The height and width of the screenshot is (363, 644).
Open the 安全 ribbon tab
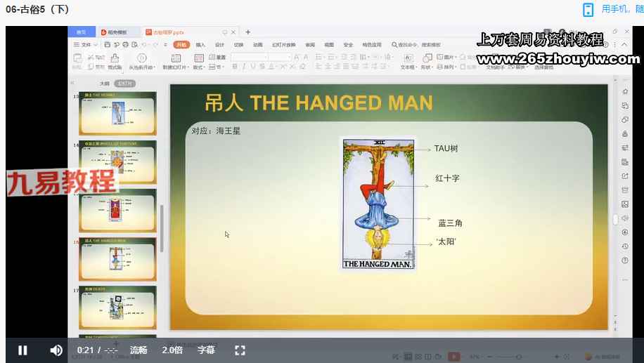(348, 45)
